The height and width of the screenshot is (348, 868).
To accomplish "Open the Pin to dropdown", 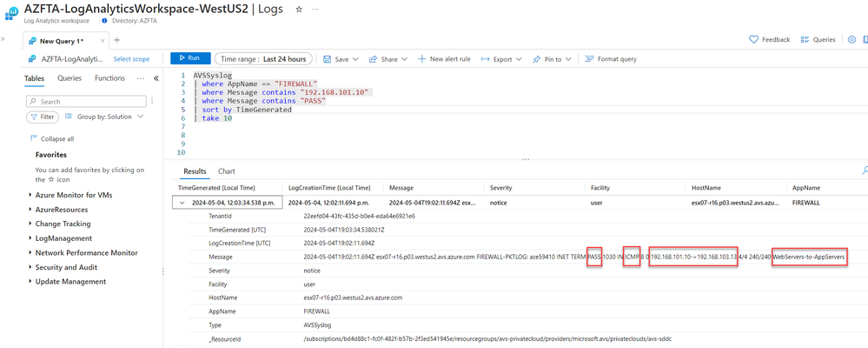I will (552, 59).
